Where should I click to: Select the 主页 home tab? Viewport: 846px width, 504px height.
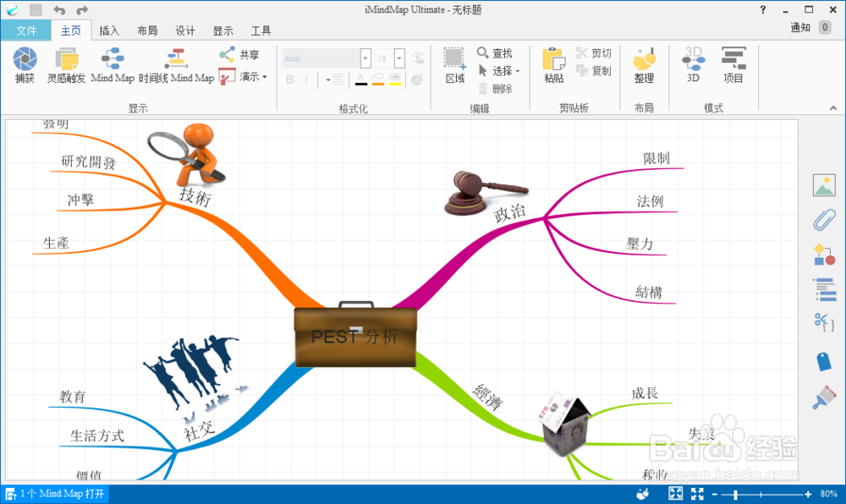71,30
